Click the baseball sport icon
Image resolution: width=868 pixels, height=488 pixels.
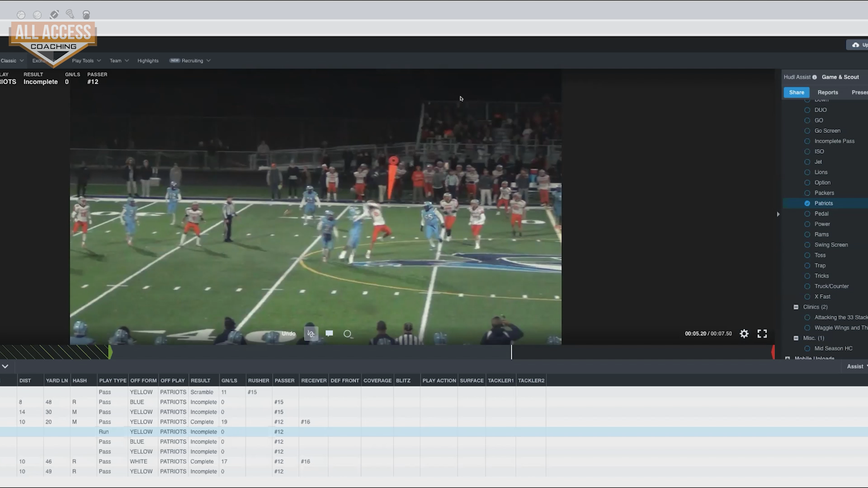[21, 15]
